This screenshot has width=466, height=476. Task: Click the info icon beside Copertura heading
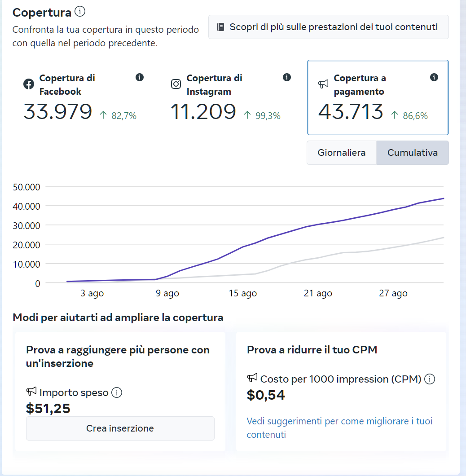(x=80, y=12)
